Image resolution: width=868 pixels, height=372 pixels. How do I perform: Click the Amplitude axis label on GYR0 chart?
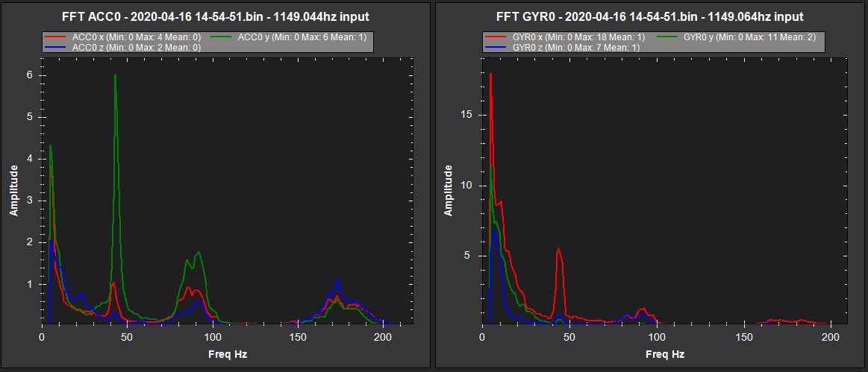(x=449, y=191)
